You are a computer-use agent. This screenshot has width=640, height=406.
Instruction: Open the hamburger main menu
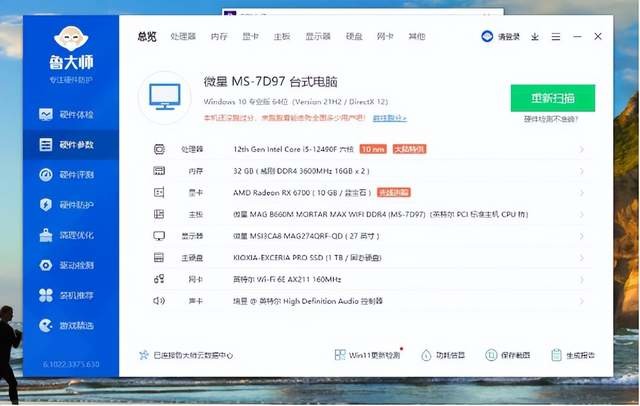click(x=556, y=37)
